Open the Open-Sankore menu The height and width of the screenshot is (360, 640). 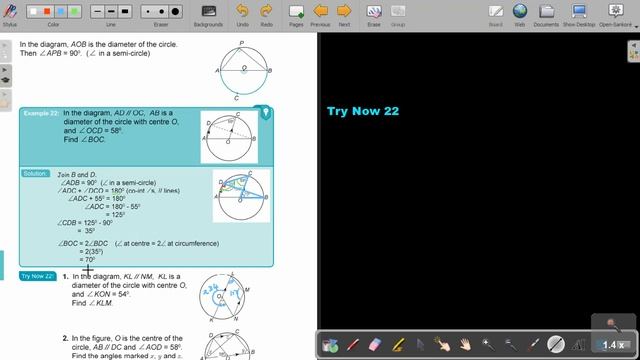(616, 15)
